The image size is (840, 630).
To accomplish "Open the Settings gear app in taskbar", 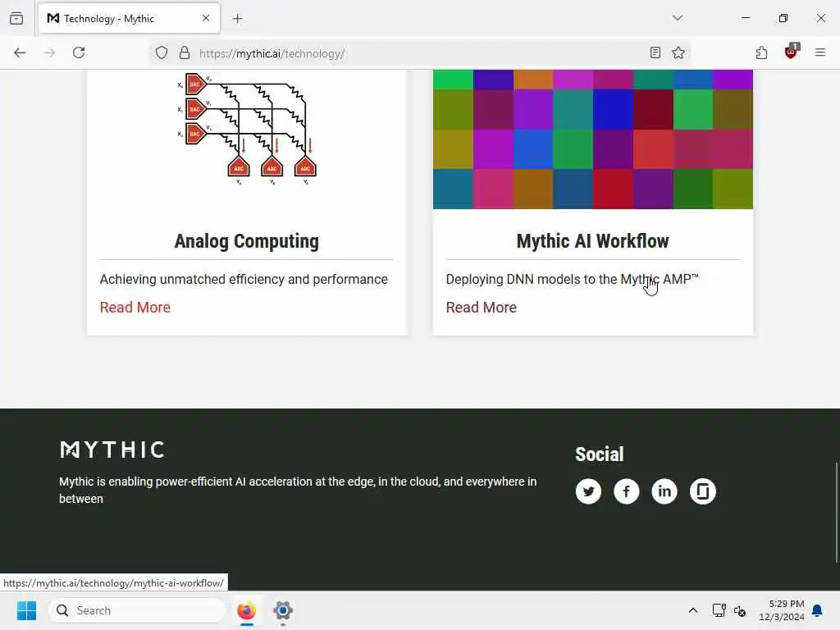I will coord(283,610).
